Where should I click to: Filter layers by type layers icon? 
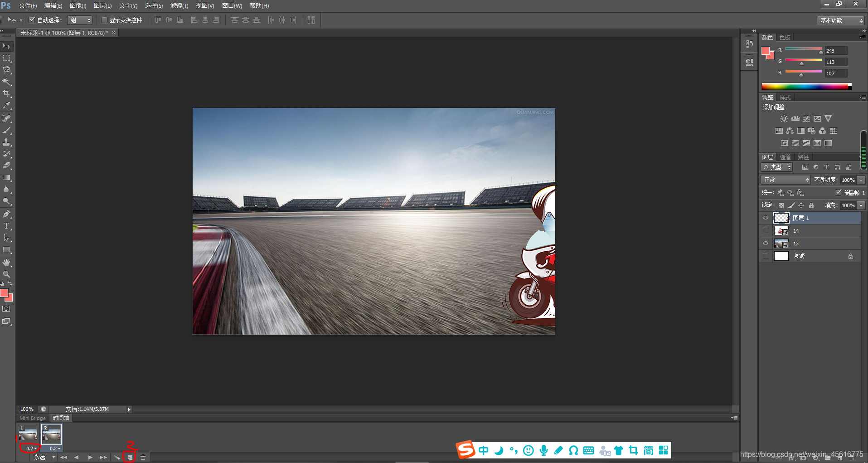point(827,167)
